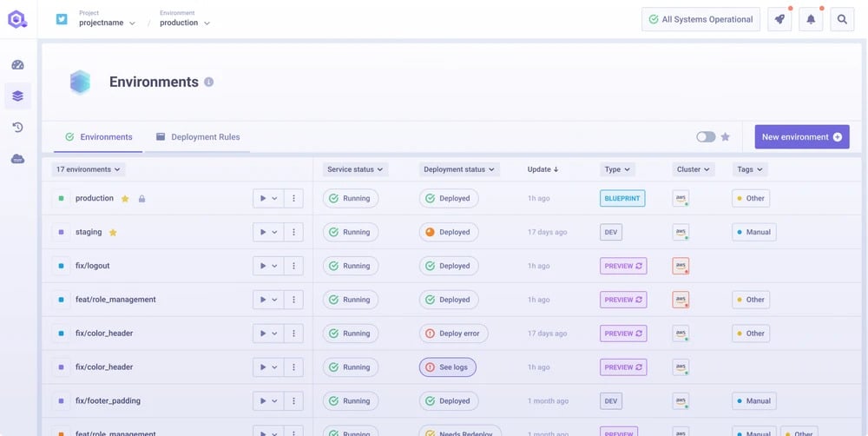Click the Twitter project avatar icon

pos(62,19)
